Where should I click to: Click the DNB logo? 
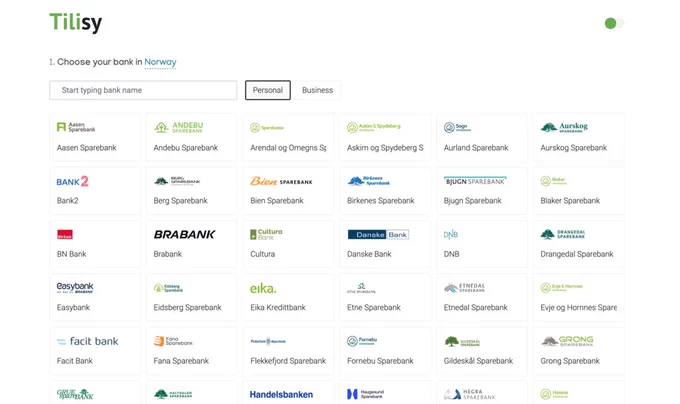(451, 235)
